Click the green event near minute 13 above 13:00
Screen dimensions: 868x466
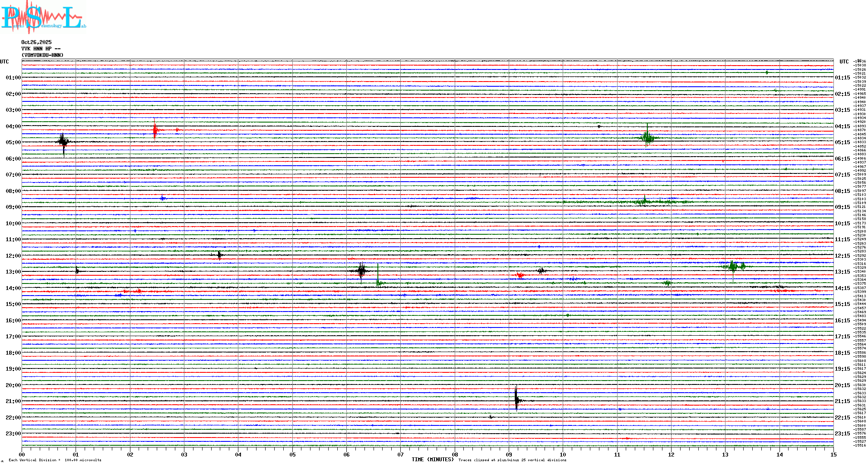click(733, 266)
